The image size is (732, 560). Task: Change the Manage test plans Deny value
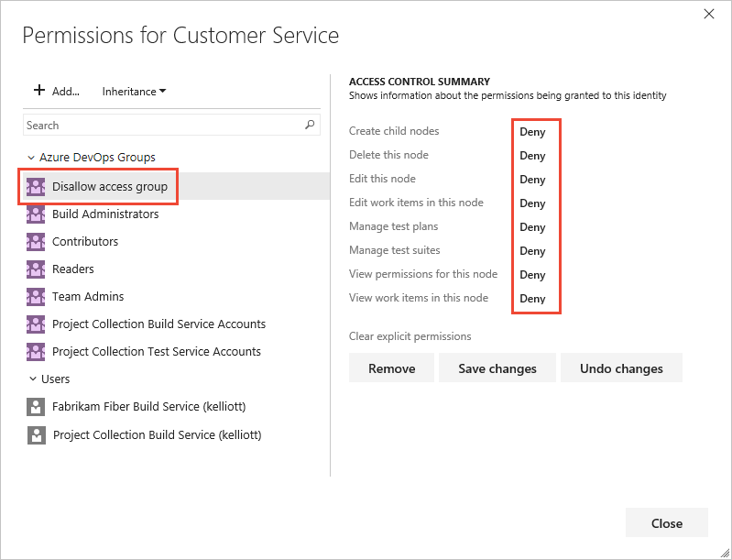(x=532, y=227)
